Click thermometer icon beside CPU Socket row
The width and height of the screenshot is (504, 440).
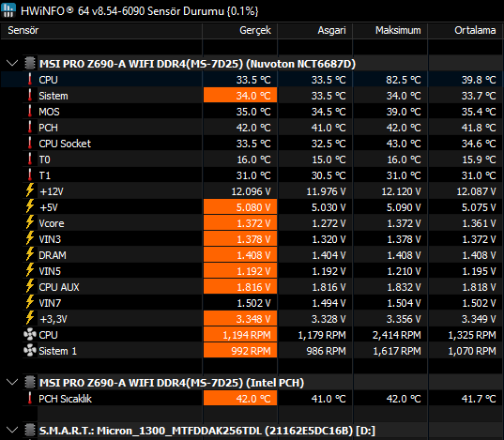(30, 143)
